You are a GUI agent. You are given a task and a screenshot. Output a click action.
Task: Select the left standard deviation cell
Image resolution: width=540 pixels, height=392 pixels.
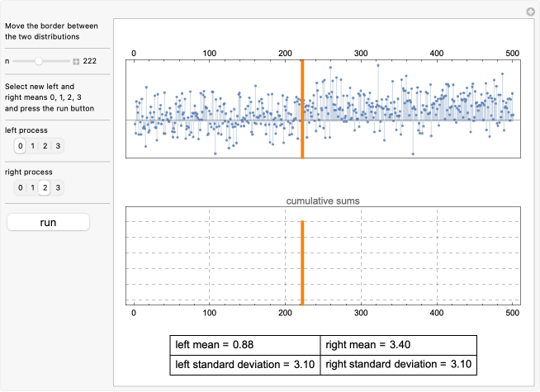244,364
